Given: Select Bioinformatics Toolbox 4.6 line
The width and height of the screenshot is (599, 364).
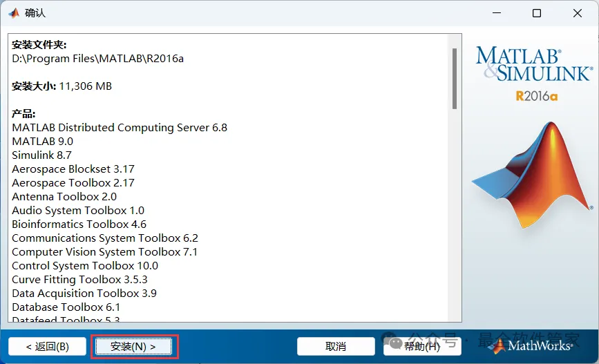Looking at the screenshot, I should (79, 224).
